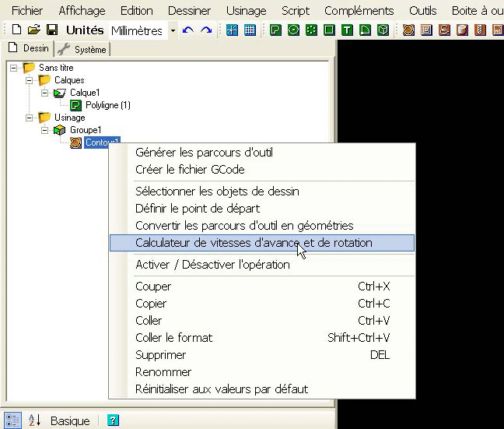Choose Coller in the context menu

coord(262,320)
